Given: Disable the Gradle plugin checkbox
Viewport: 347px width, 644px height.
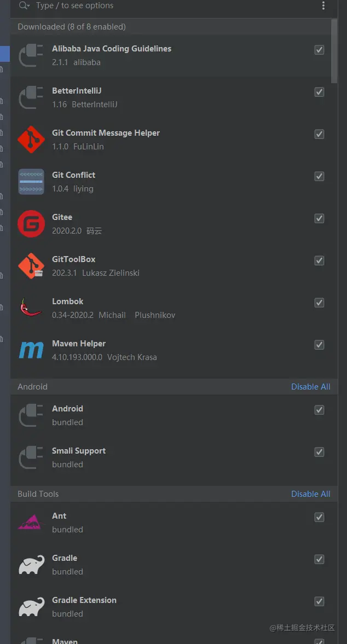Looking at the screenshot, I should click(319, 559).
